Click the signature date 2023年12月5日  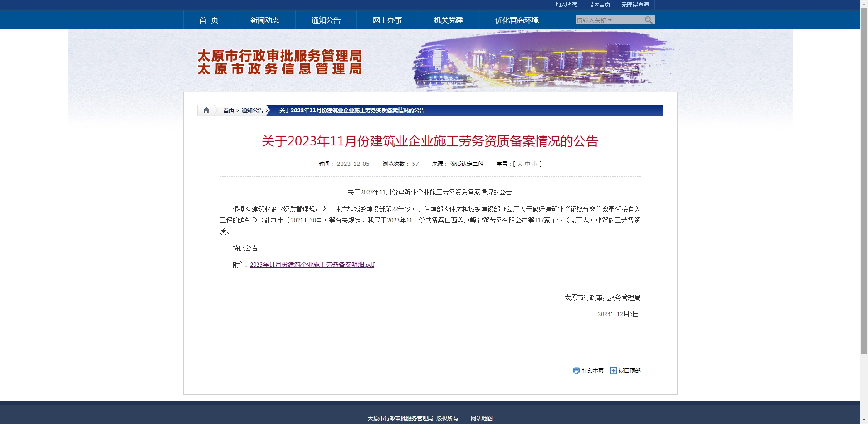618,314
